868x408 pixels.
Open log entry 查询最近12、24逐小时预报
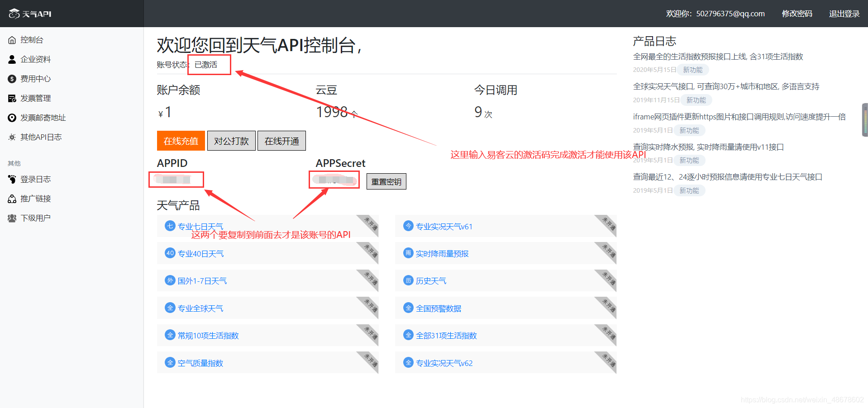(x=727, y=177)
